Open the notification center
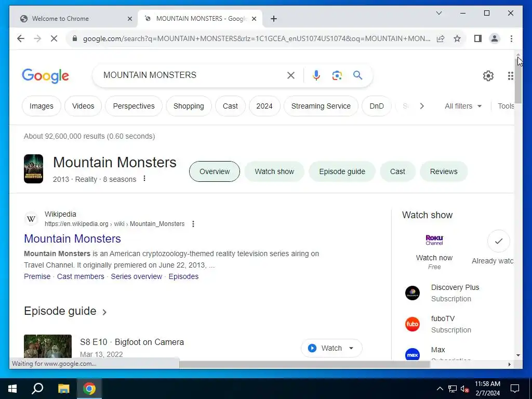Screen dimensions: 532x399 click(515, 389)
